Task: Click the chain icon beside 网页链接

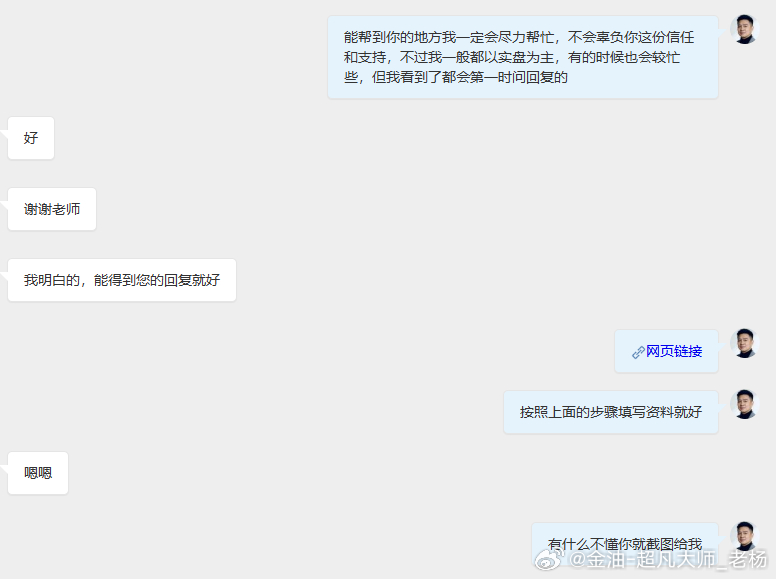Action: click(x=638, y=352)
